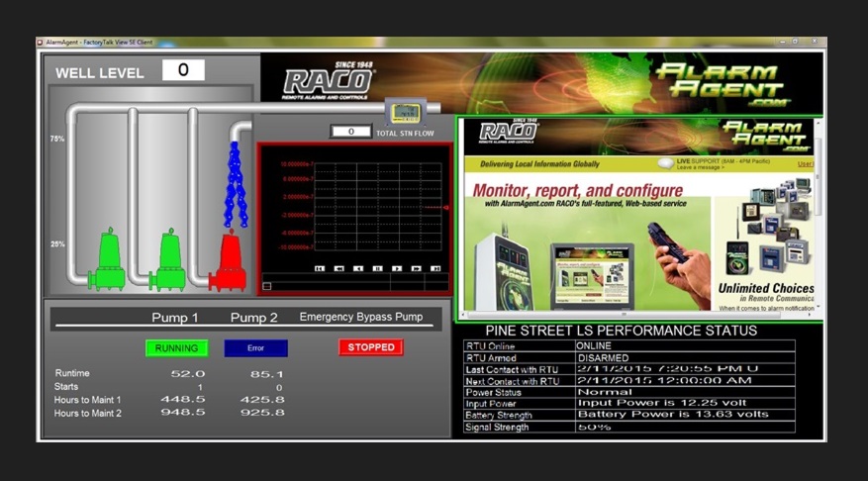Viewport: 868px width, 481px height.
Task: Click web panel scroll right arrow
Action: pos(810,315)
